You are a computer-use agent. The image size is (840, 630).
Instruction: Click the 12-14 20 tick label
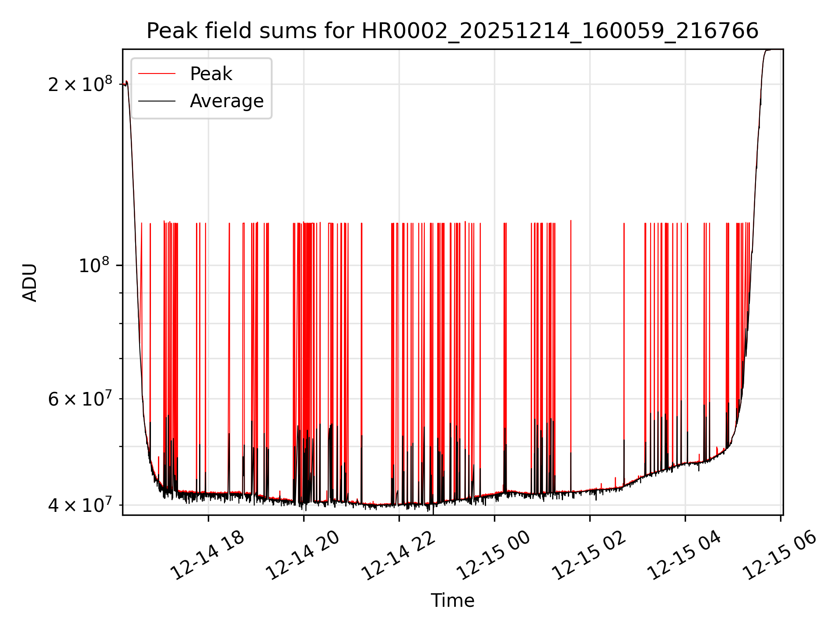(303, 555)
